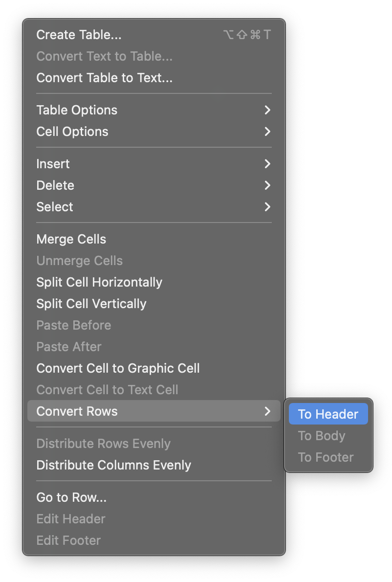392x582 pixels.
Task: Open the Go to Row dialog
Action: click(71, 497)
